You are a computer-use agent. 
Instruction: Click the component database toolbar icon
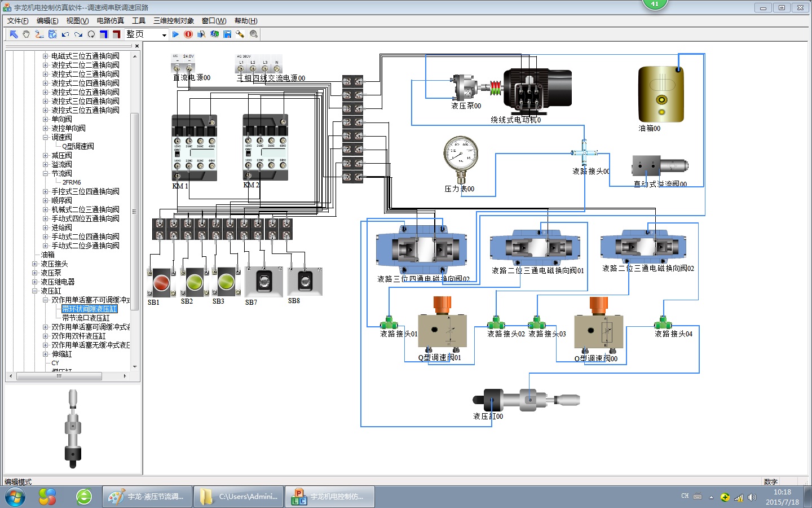click(x=52, y=34)
